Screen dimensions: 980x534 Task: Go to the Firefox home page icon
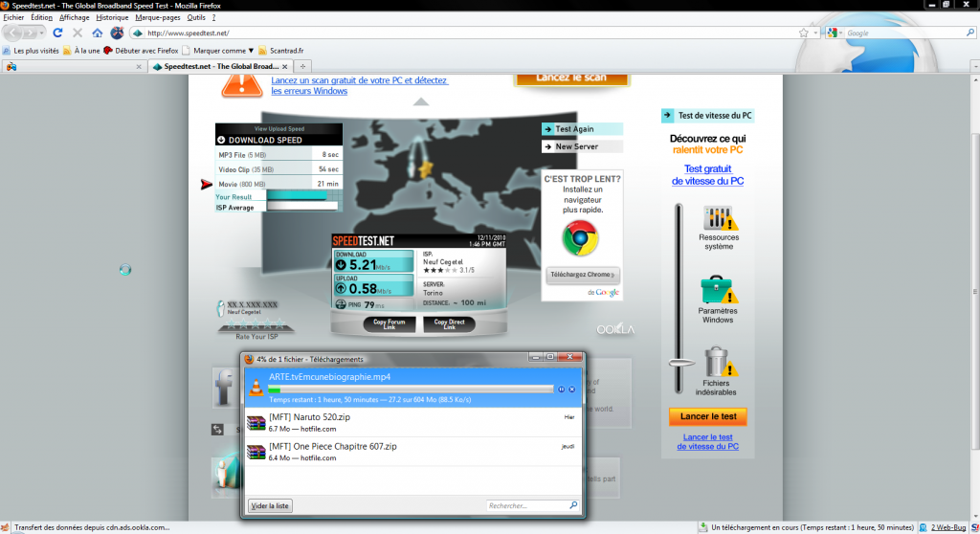point(98,33)
